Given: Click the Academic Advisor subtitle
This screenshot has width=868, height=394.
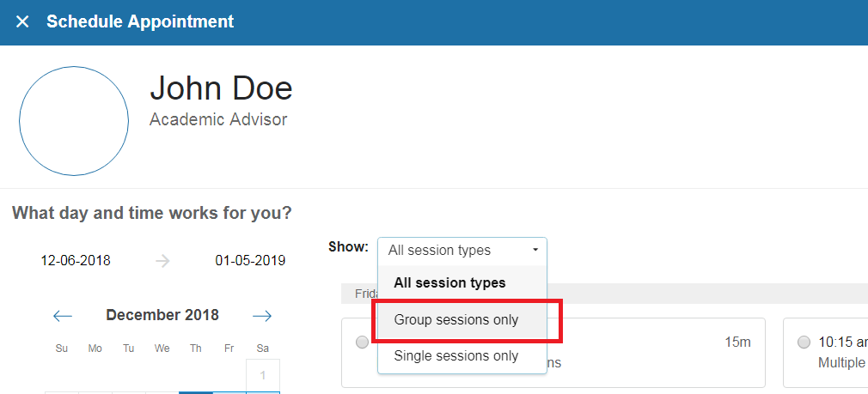Looking at the screenshot, I should pyautogui.click(x=218, y=119).
